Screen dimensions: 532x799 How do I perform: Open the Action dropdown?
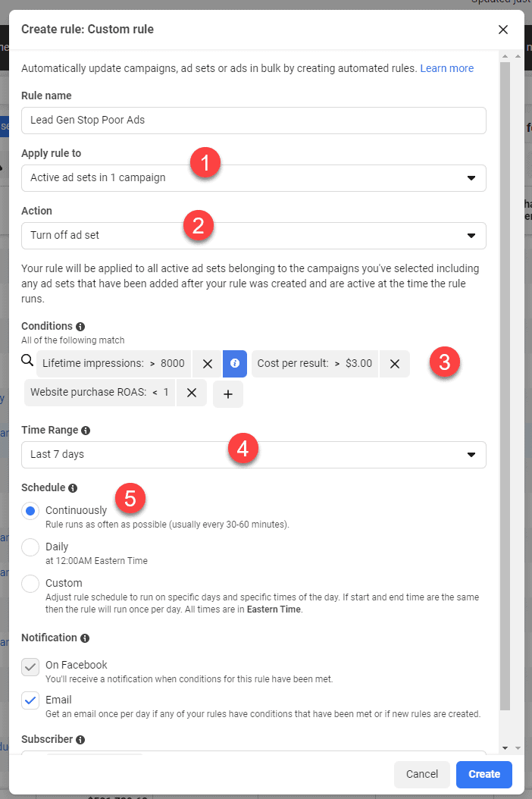coord(254,236)
